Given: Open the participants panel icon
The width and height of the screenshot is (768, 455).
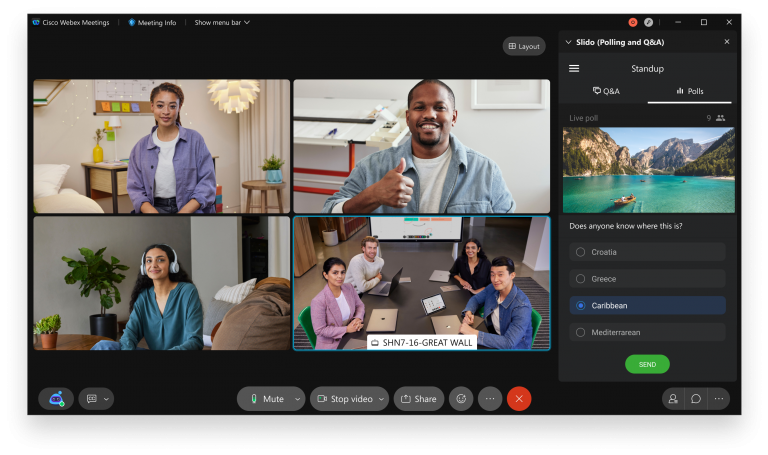Looking at the screenshot, I should [x=673, y=398].
